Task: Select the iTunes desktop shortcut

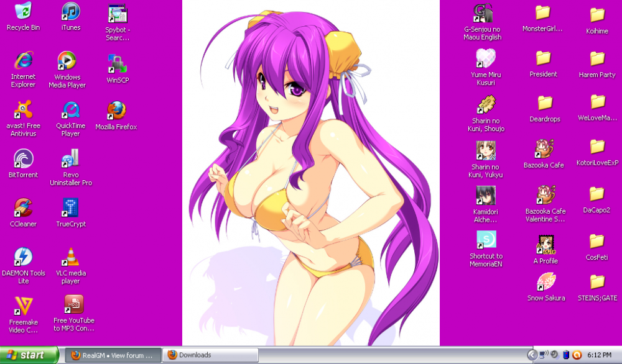Action: tap(70, 12)
